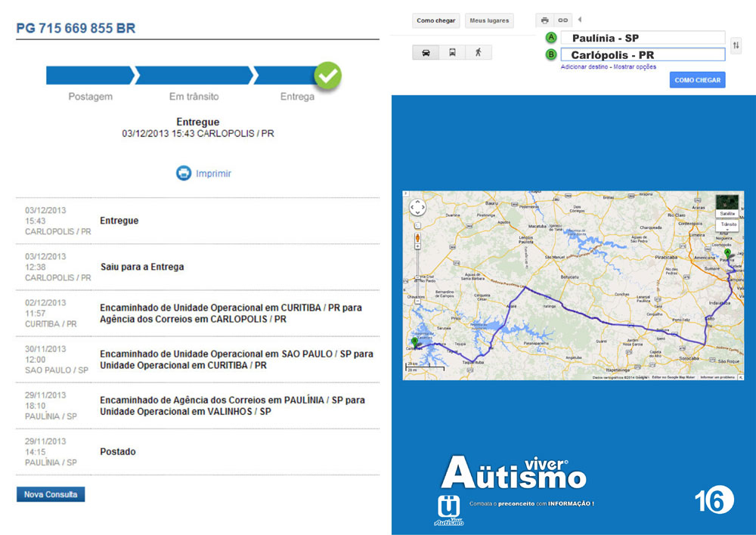The image size is (756, 535).
Task: Collapse the side panel with left arrow
Action: click(580, 20)
